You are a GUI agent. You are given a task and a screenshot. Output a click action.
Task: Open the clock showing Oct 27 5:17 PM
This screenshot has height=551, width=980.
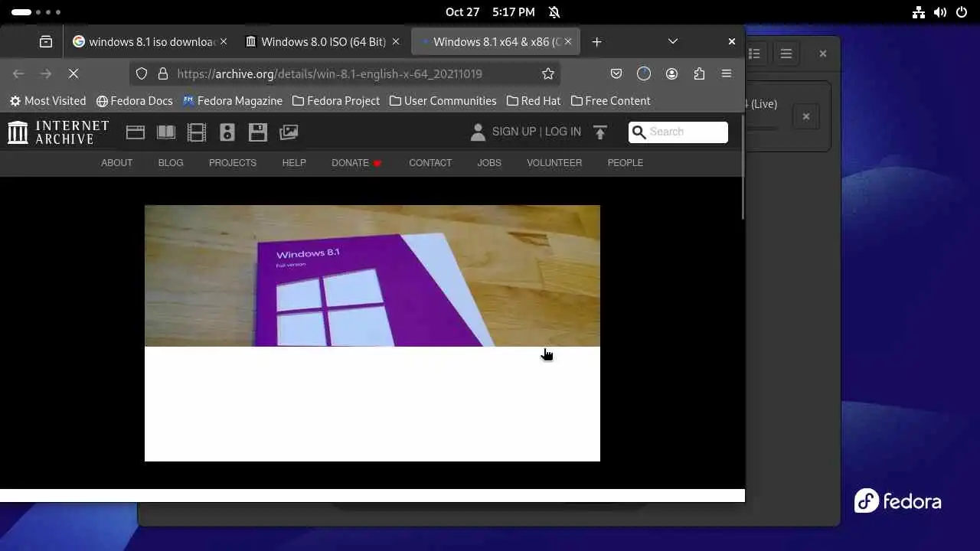click(x=490, y=12)
